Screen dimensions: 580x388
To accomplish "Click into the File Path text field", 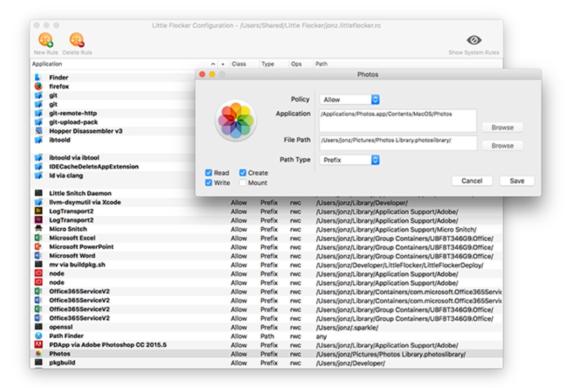I will pyautogui.click(x=398, y=142).
